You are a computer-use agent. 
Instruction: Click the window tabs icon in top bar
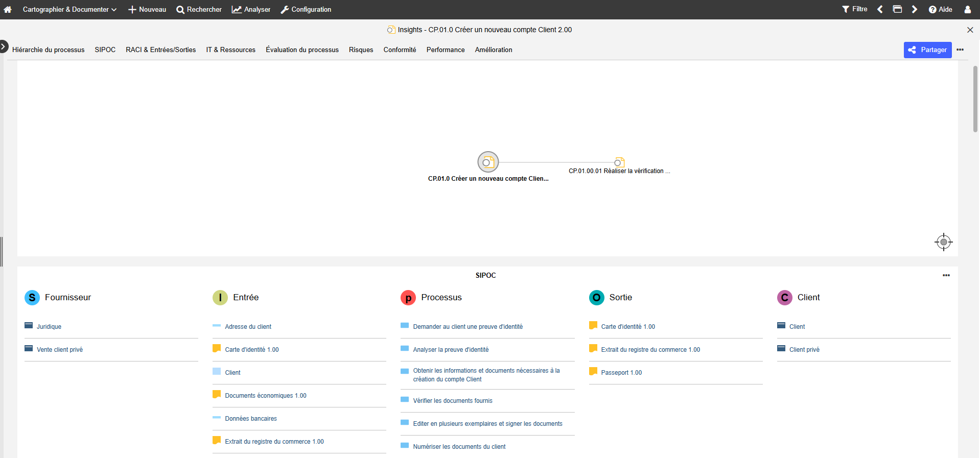[x=897, y=9]
